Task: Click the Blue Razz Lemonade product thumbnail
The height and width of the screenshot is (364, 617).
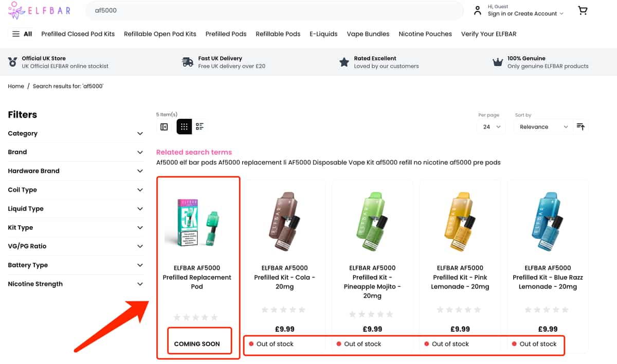Action: (547, 222)
